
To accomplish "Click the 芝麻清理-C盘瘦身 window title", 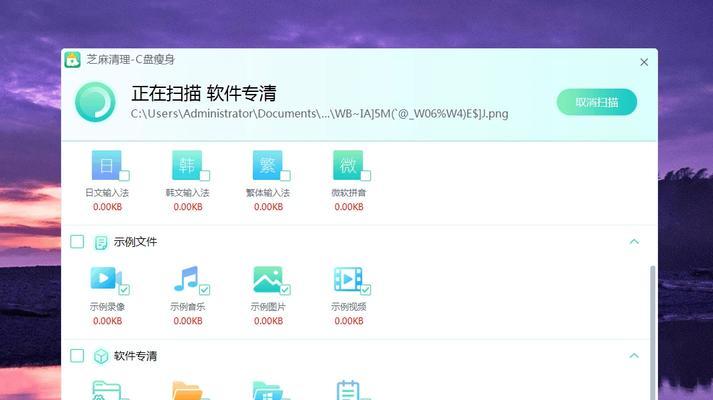I will (x=131, y=60).
